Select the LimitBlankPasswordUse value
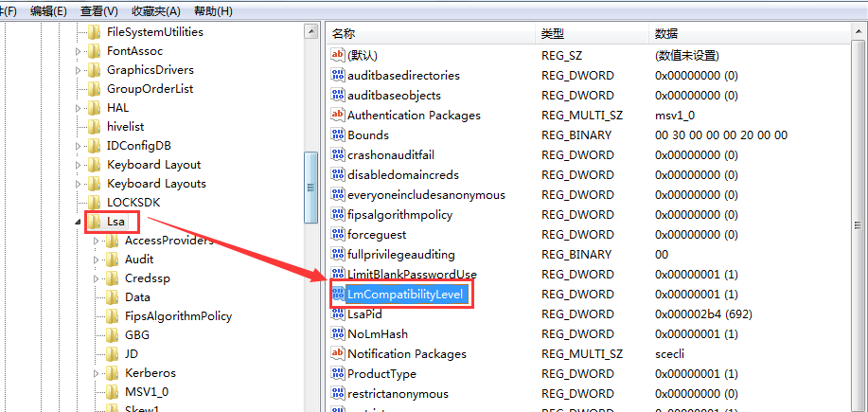 [412, 274]
